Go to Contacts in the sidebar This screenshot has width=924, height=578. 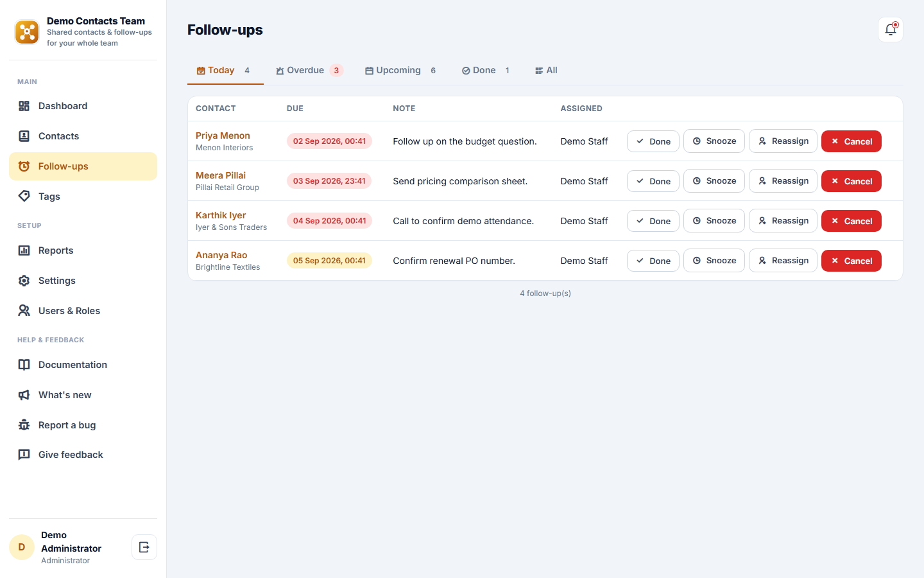click(83, 136)
